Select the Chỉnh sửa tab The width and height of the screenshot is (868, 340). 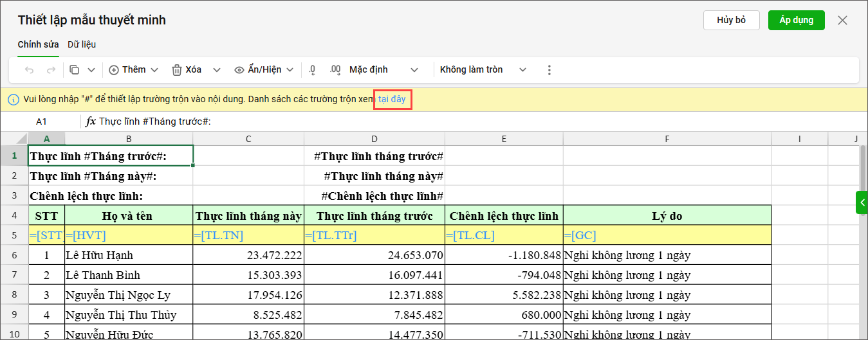[39, 44]
